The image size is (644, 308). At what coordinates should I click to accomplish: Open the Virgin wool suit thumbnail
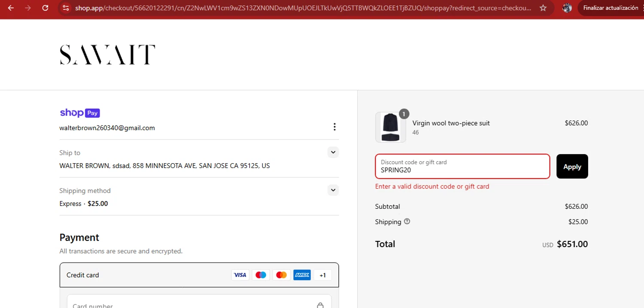[391, 127]
